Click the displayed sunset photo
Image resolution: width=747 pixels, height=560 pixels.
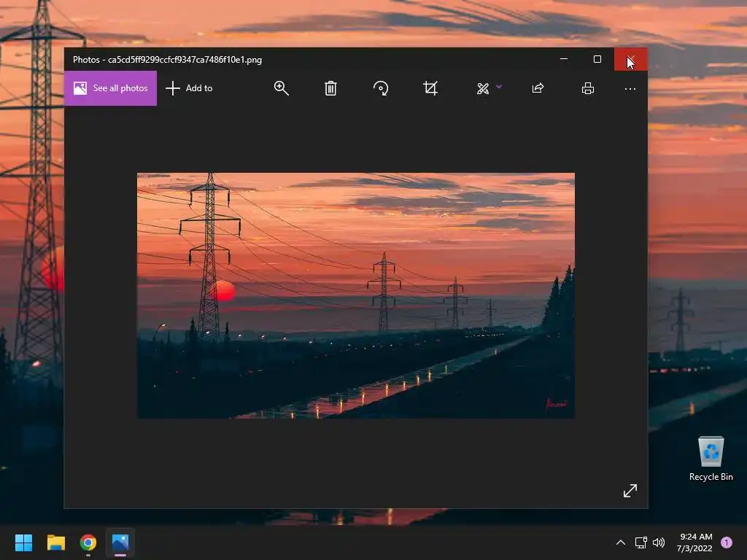[x=356, y=296]
